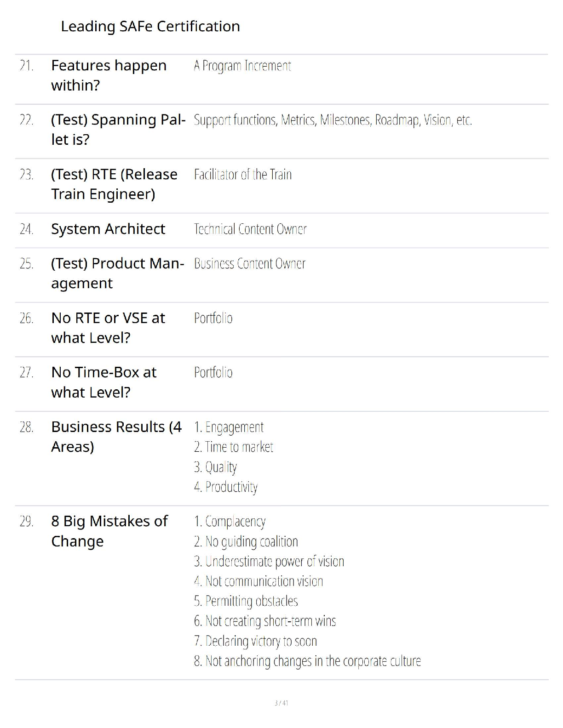The width and height of the screenshot is (563, 728).
Task: Click the "(Test) Product Management" term
Action: pyautogui.click(x=117, y=273)
